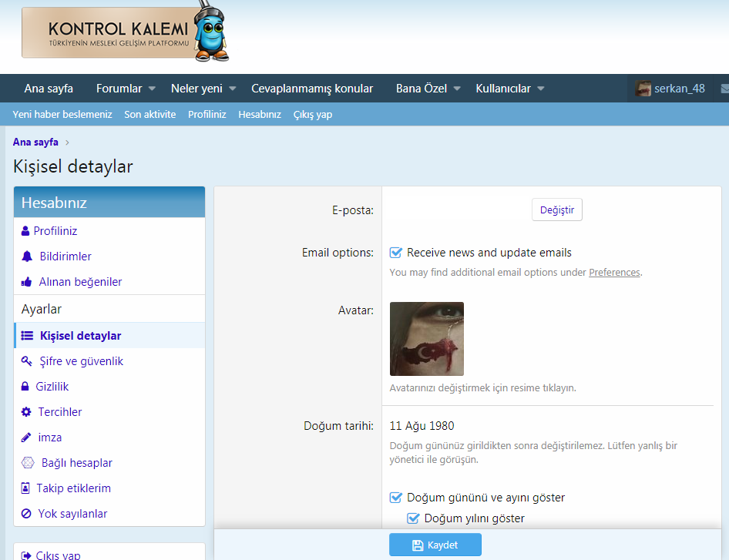Open the Bağlı hesaplar settings link
The width and height of the screenshot is (729, 560).
pos(77,463)
